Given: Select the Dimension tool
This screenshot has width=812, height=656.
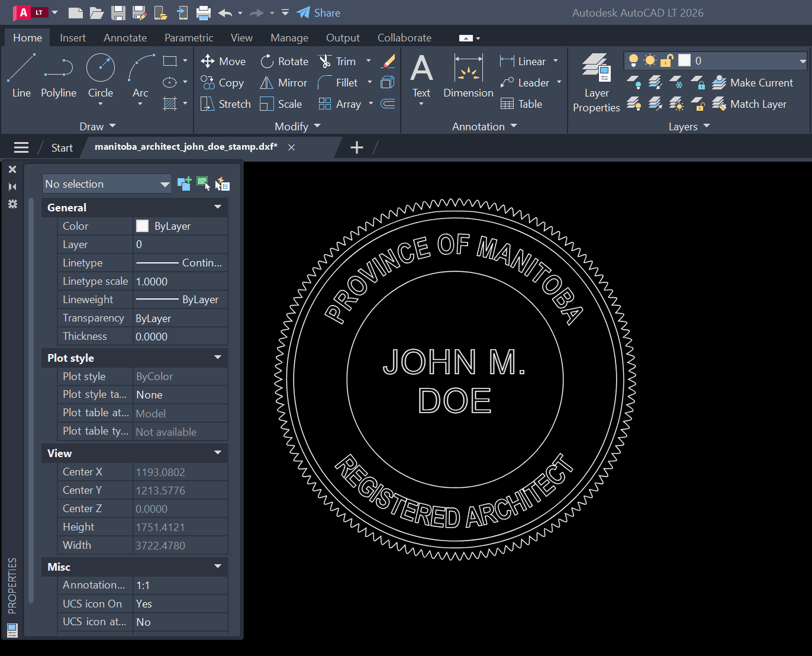Looking at the screenshot, I should coord(468,75).
